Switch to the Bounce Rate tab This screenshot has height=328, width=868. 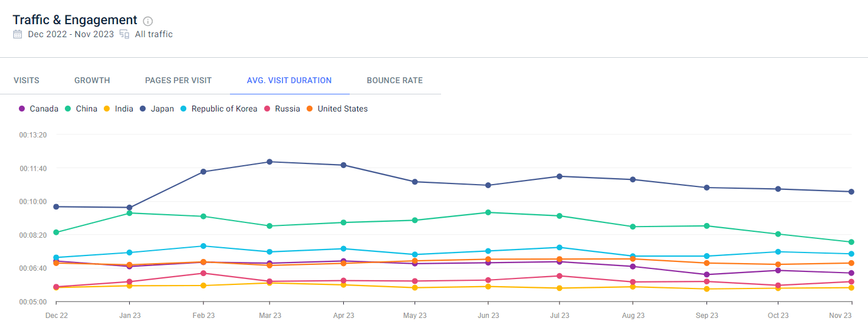tap(394, 80)
